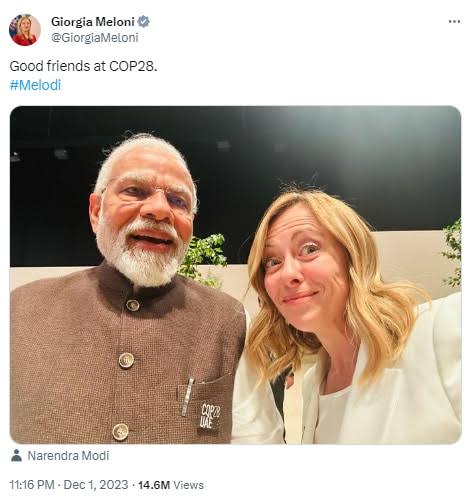Click the tagged person silhouette icon
Screen dimensions: 474x501
click(x=16, y=455)
